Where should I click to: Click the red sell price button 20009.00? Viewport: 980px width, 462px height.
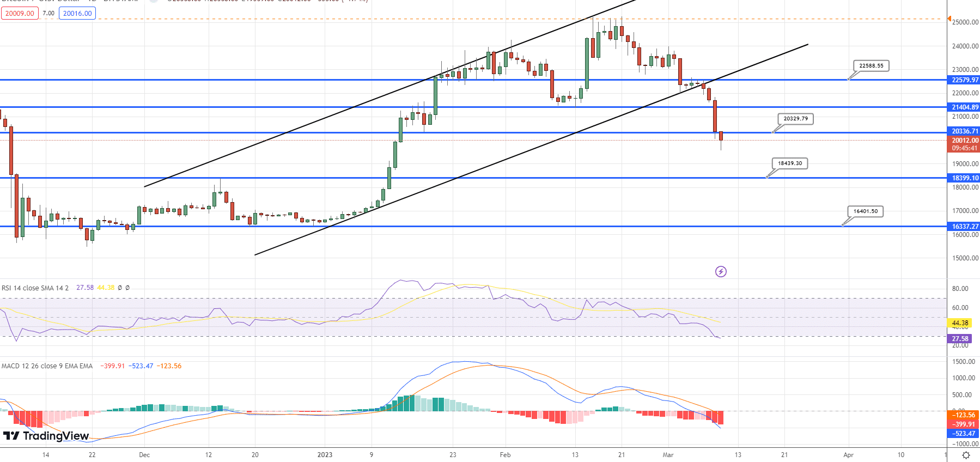click(20, 13)
